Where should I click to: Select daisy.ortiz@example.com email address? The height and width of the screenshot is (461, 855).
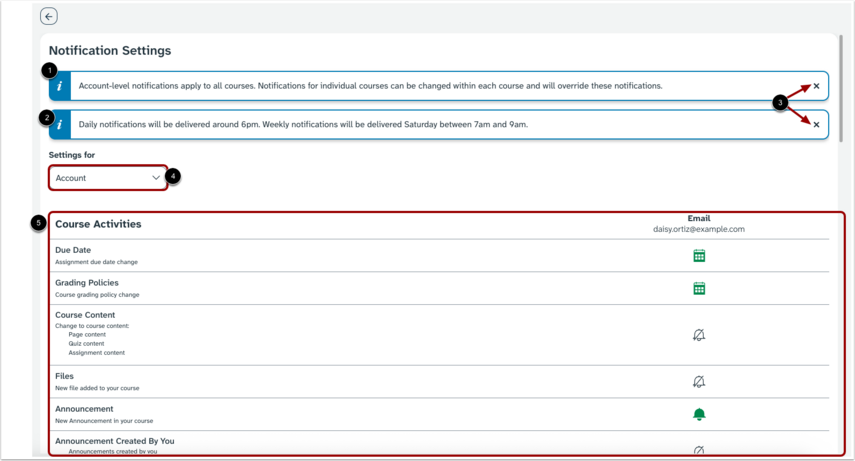coord(699,229)
